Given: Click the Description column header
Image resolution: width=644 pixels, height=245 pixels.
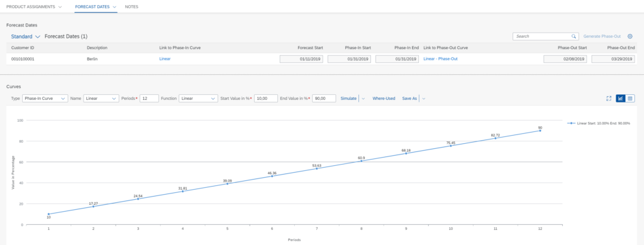Looking at the screenshot, I should pos(97,48).
